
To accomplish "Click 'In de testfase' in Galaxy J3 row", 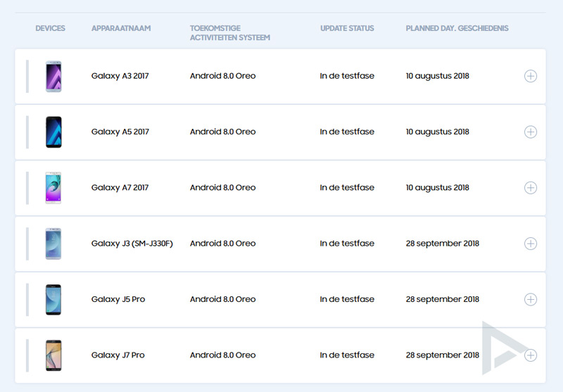I will pyautogui.click(x=347, y=244).
